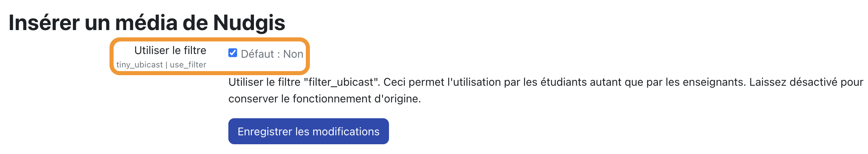Viewport: 868px width, 154px height.
Task: Click the Défaut word beside the checkbox
Action: click(258, 54)
